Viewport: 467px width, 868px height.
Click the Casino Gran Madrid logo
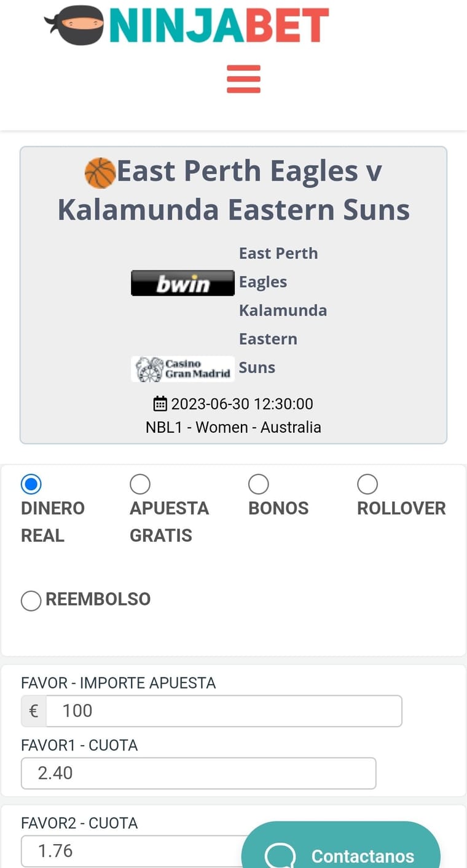(182, 369)
